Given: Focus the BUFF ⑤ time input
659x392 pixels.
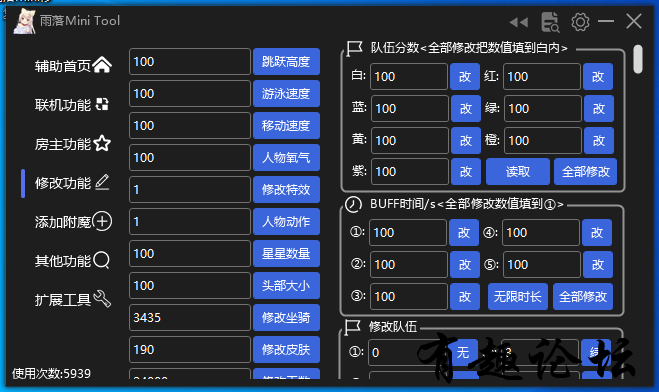Looking at the screenshot, I should click(542, 264).
